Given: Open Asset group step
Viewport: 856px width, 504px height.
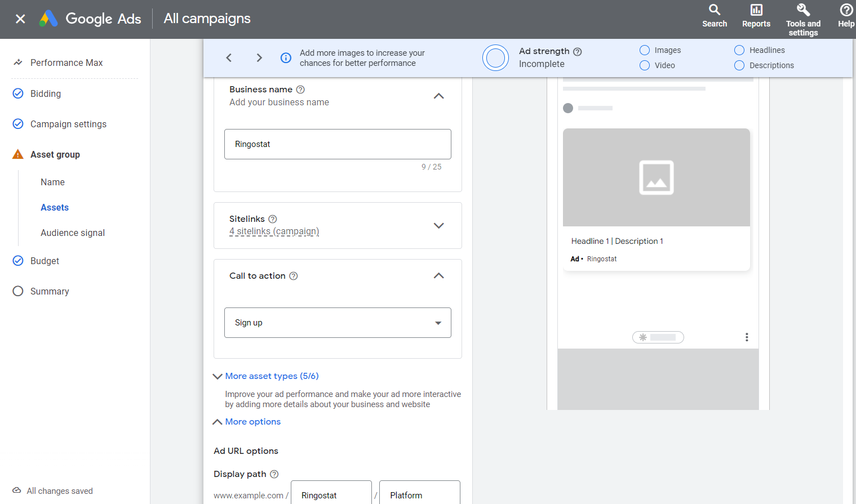Looking at the screenshot, I should [55, 154].
